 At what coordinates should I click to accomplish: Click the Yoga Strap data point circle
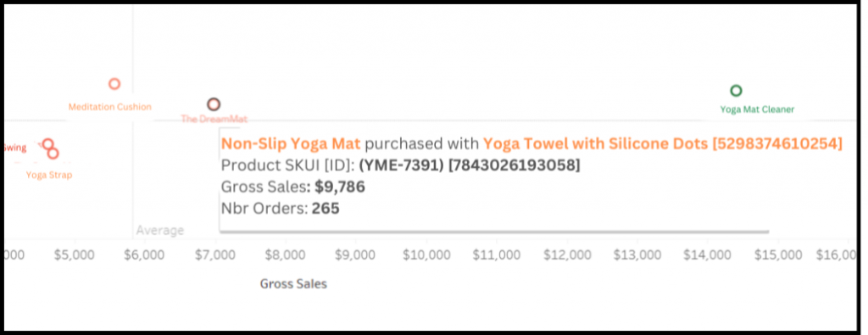point(53,154)
